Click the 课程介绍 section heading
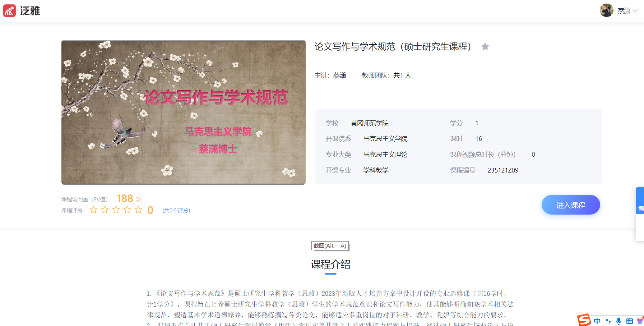Screen dimensions: 644x326 pyautogui.click(x=331, y=265)
